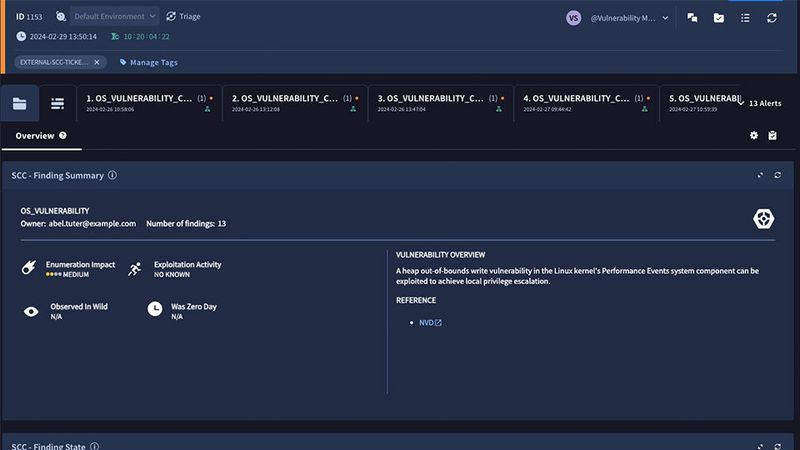Image resolution: width=800 pixels, height=450 pixels.
Task: Open the case chat icon
Action: [x=692, y=18]
